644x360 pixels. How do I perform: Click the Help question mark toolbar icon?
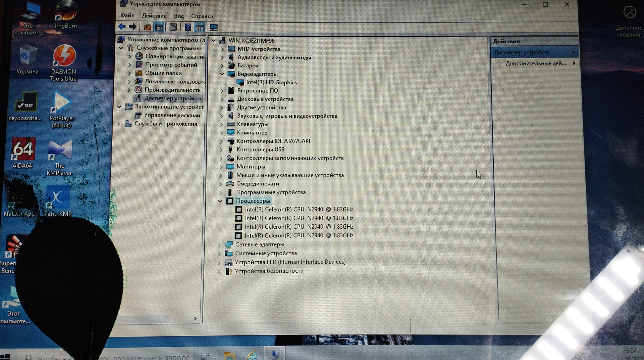[x=188, y=27]
